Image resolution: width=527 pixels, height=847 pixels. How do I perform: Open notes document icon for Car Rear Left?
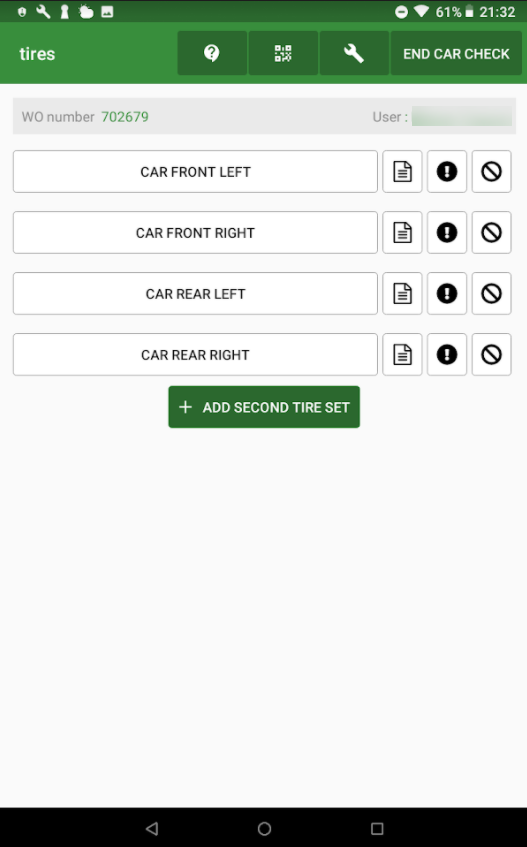tap(402, 294)
